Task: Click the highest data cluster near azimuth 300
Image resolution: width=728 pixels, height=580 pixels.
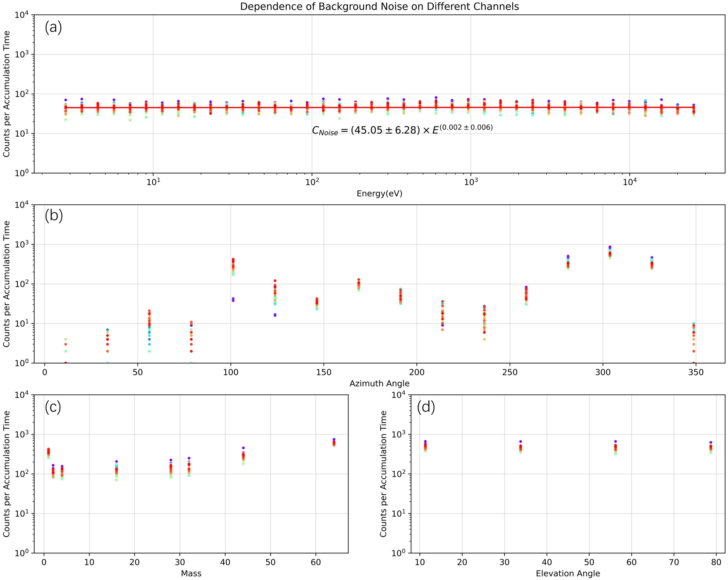Action: tap(610, 253)
